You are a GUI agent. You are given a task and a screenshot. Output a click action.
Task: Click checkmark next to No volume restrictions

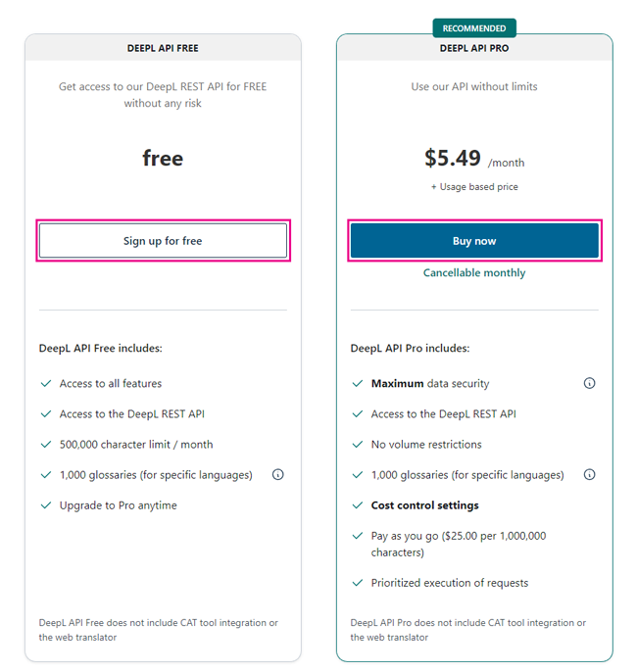click(x=357, y=445)
